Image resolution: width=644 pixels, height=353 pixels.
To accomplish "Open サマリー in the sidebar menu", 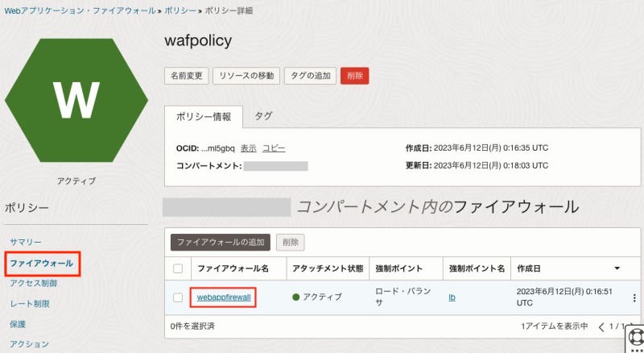I will (26, 242).
